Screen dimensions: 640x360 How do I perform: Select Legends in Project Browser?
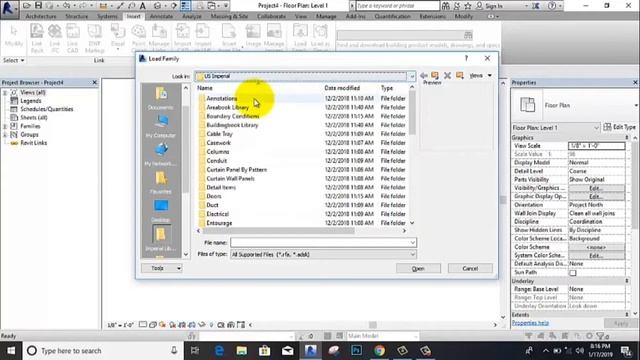click(31, 101)
